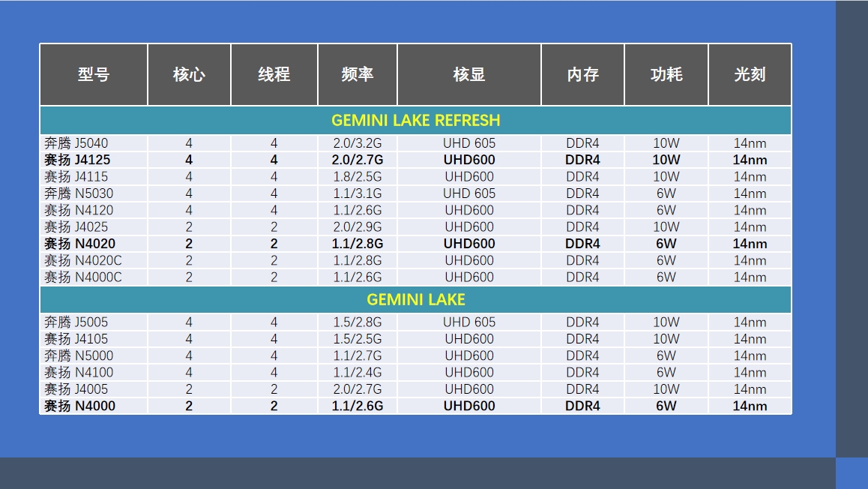868x489 pixels.
Task: Click the 光刻 column header
Action: [x=750, y=74]
